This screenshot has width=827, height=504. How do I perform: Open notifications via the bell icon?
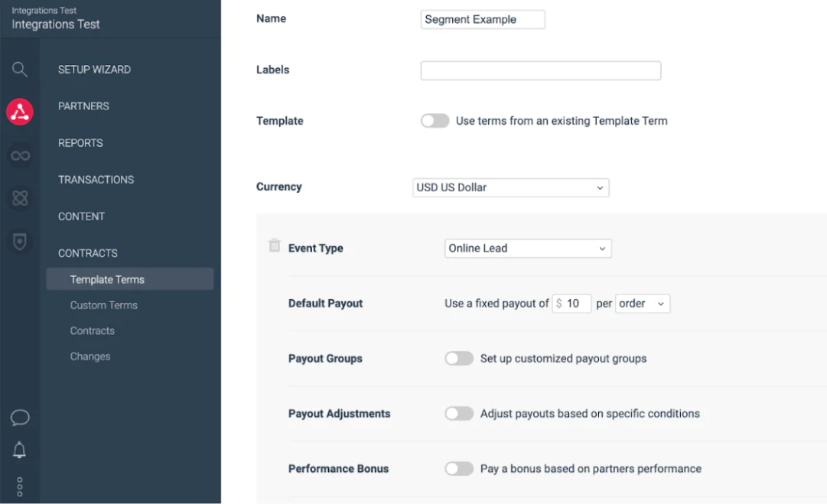[19, 450]
